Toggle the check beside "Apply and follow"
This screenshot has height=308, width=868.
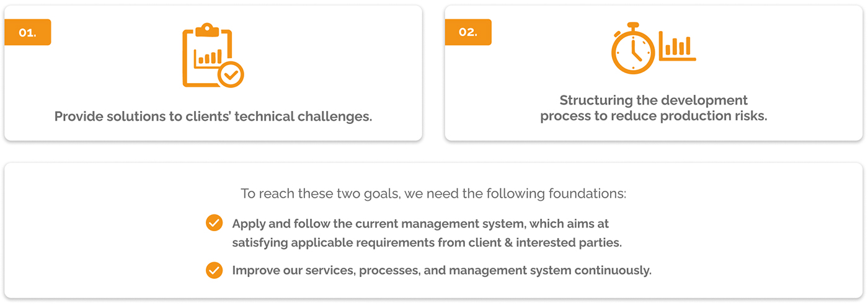point(214,223)
